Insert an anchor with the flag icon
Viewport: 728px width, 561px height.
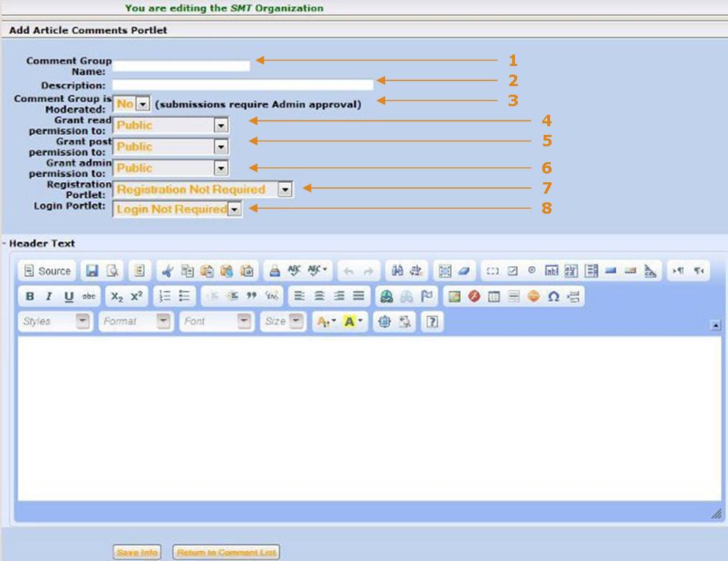click(426, 296)
